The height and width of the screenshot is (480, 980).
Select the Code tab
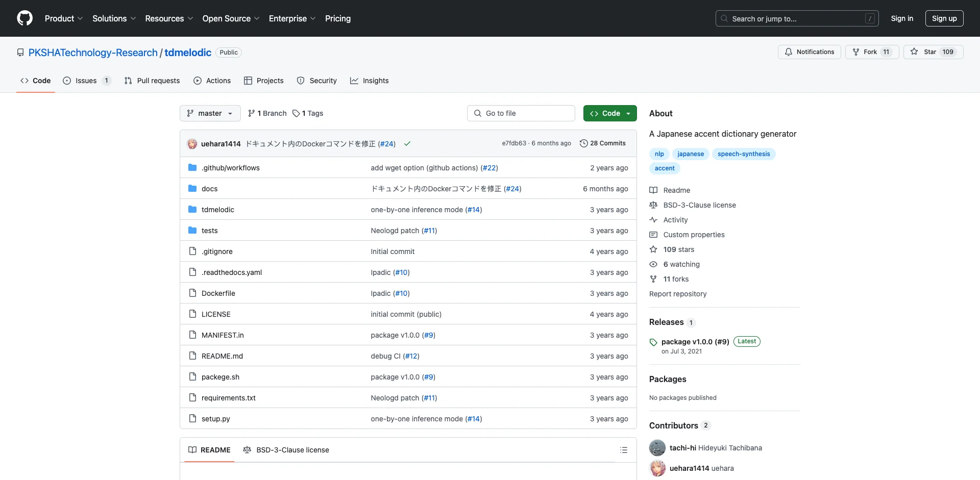(x=35, y=81)
